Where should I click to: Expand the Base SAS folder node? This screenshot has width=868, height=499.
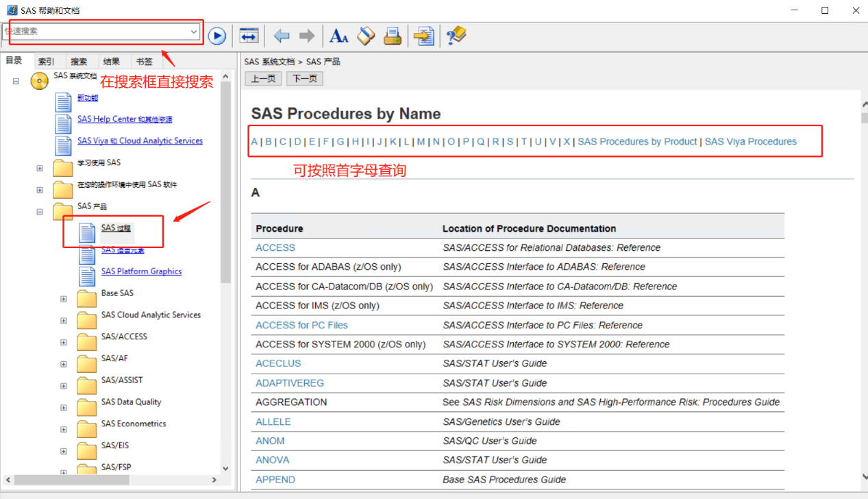64,299
